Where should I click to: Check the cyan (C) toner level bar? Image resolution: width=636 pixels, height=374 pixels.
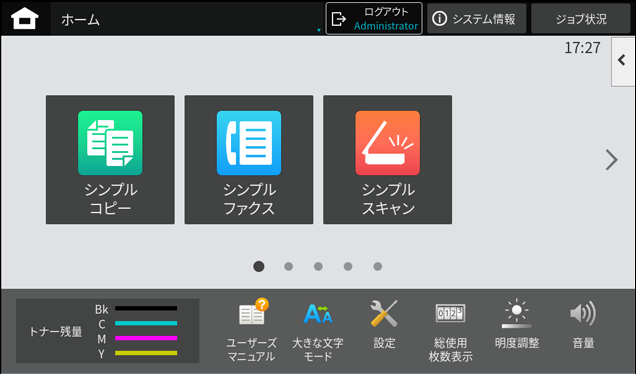click(x=146, y=323)
